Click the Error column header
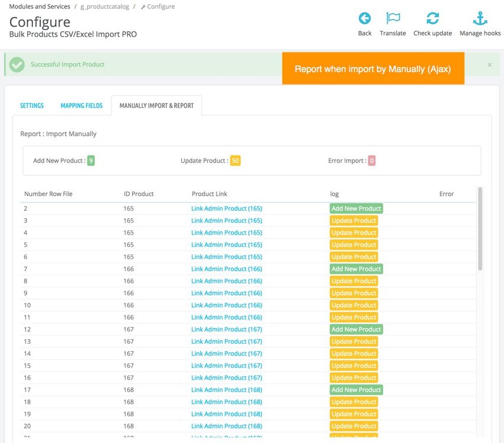The height and width of the screenshot is (443, 504). point(447,194)
